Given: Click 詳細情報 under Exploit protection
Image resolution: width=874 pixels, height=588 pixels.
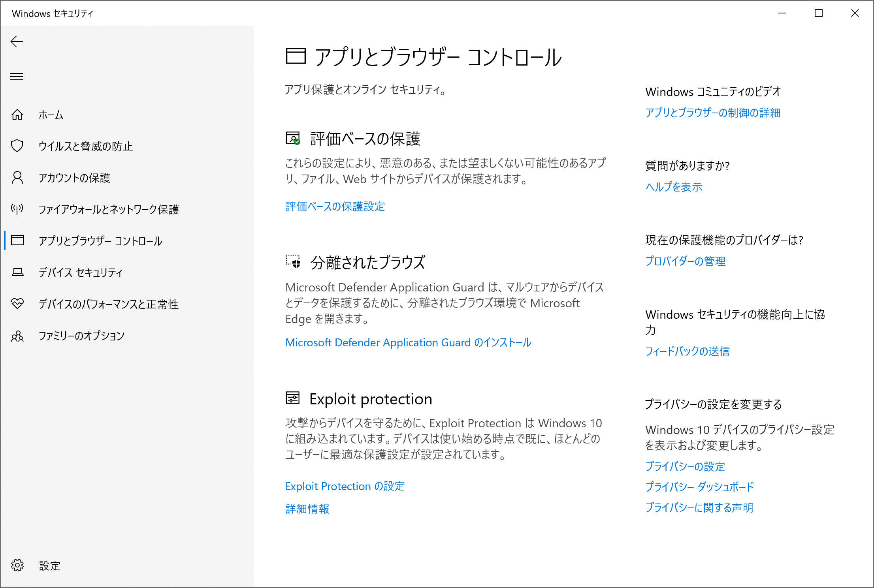Looking at the screenshot, I should point(307,509).
